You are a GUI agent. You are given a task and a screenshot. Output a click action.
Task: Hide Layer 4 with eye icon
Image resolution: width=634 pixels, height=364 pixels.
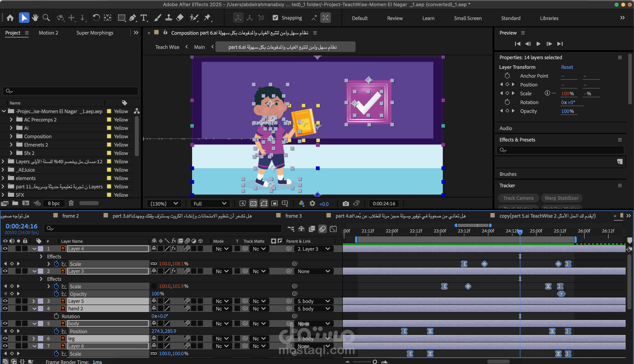5,248
